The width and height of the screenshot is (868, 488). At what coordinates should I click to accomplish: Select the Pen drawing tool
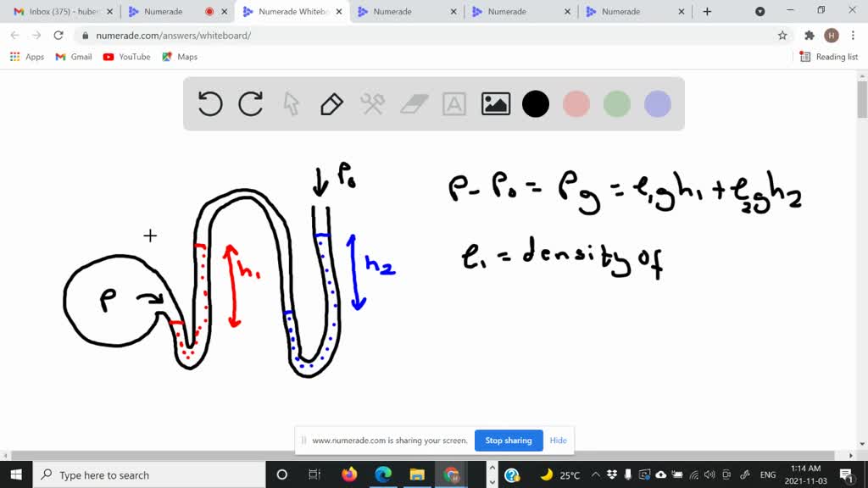(x=331, y=103)
